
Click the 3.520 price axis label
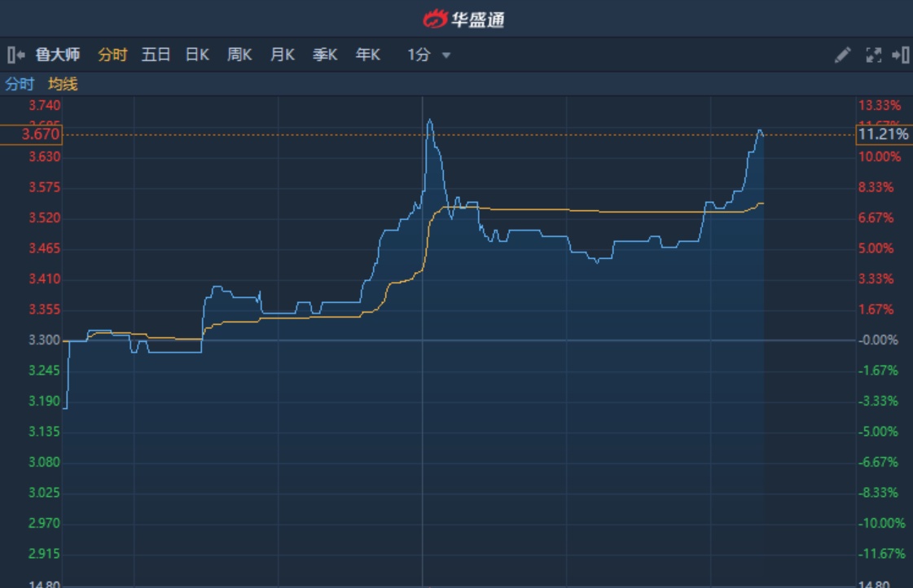[x=45, y=217]
